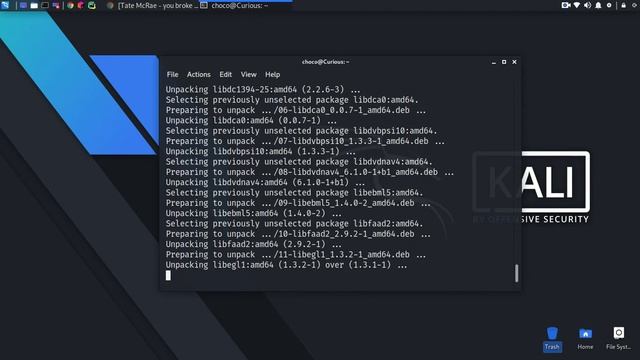Click the '07-libdvbpsi10_1.3.3-1_amd64.deb' line
The image size is (640, 360).
click(305, 141)
